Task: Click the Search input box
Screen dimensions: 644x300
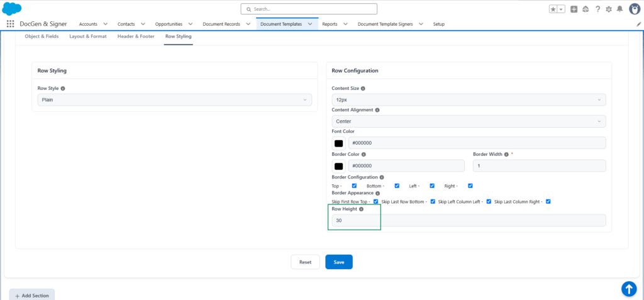Action: pos(309,9)
